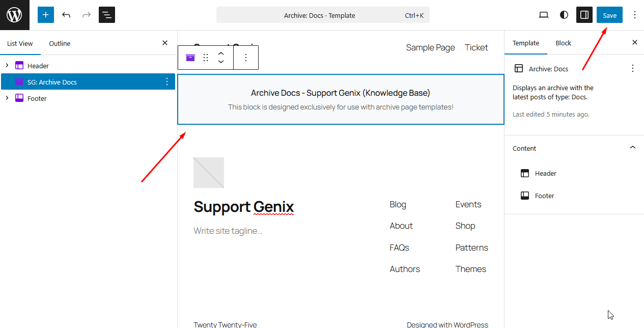
Task: Open the laptop device preview menu
Action: 544,15
